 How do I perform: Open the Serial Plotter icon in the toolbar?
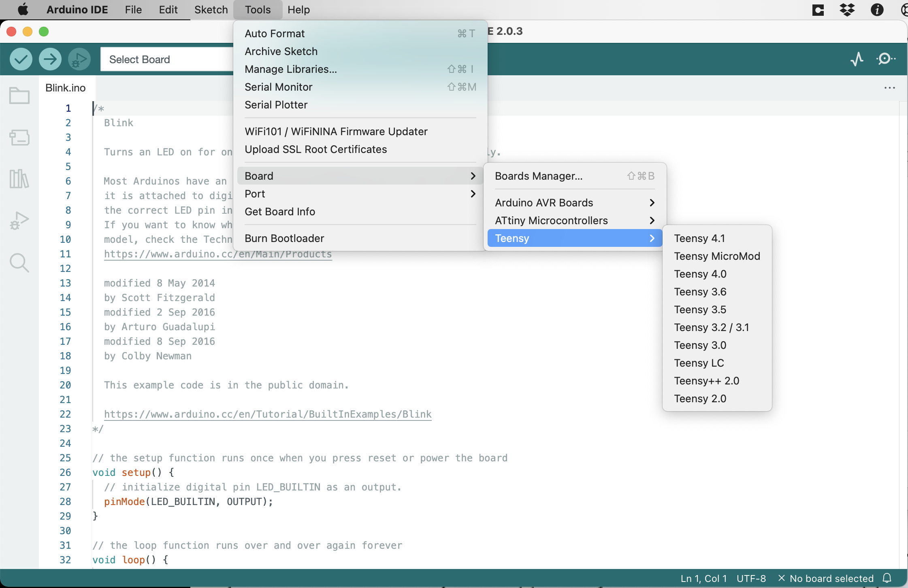pos(857,59)
